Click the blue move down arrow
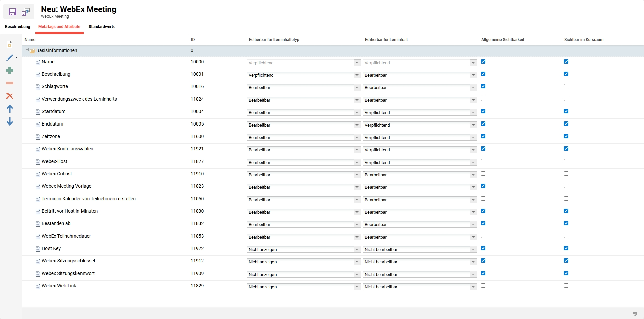The height and width of the screenshot is (319, 644). [10, 121]
